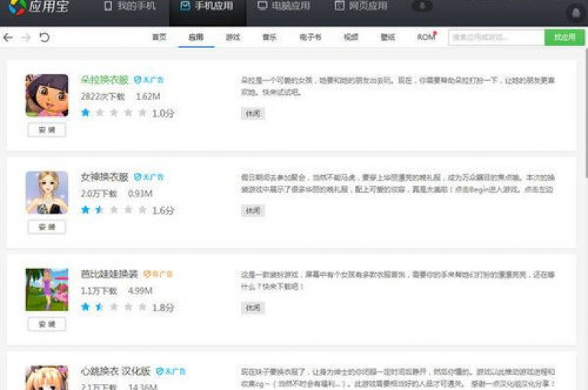
Task: Select 壁纸 in the navigation bar
Action: click(x=387, y=37)
